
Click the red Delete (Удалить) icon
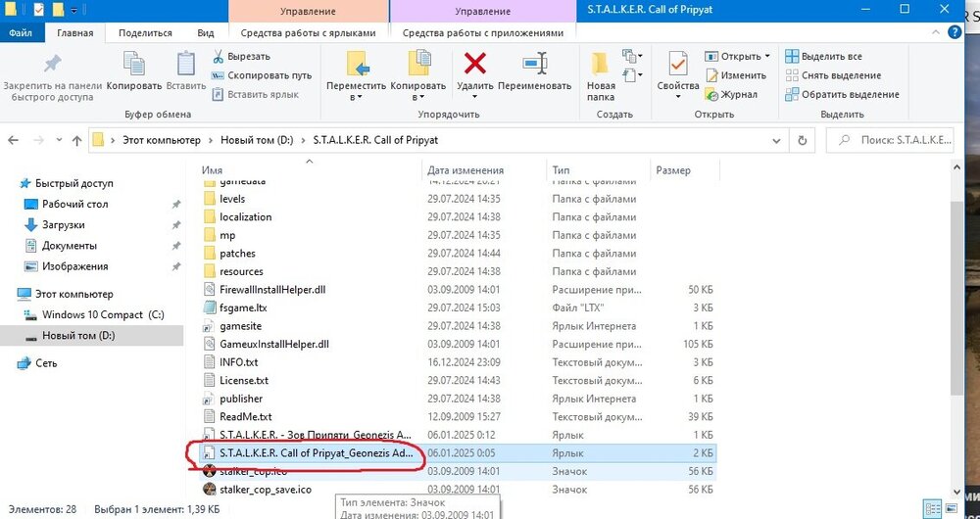click(475, 65)
